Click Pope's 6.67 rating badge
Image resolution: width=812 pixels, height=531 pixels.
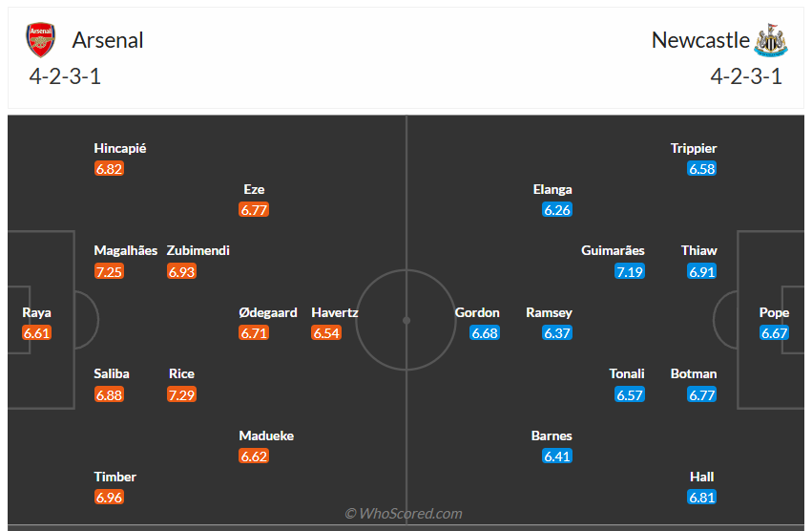775,333
